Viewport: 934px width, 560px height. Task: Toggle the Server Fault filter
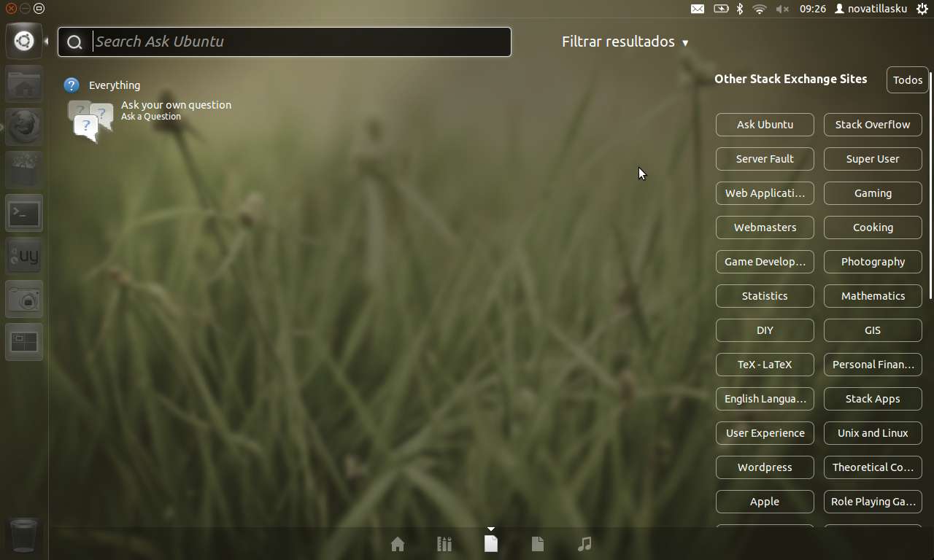click(x=765, y=159)
